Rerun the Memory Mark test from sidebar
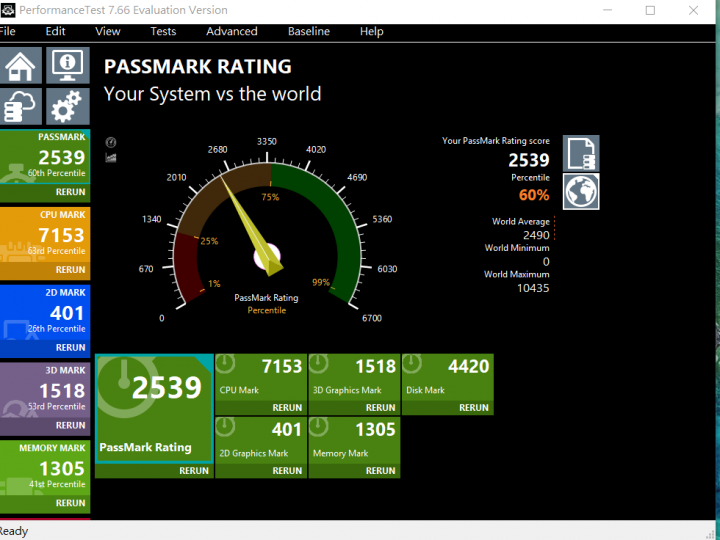The image size is (720, 540). [x=70, y=503]
